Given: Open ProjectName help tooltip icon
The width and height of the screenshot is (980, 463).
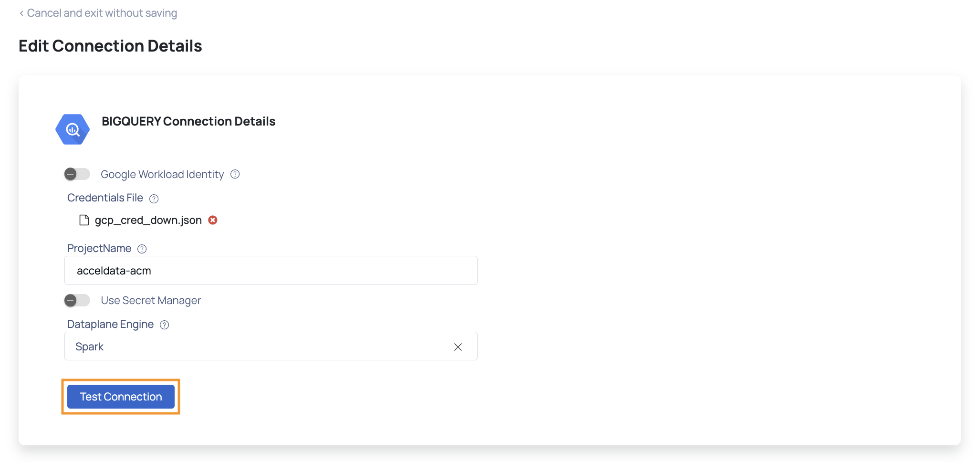Looking at the screenshot, I should pos(142,249).
